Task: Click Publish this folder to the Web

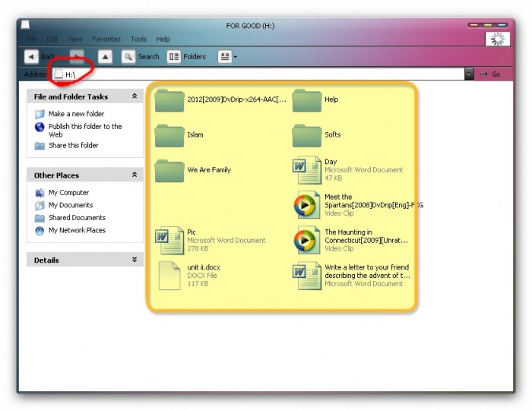Action: point(85,131)
